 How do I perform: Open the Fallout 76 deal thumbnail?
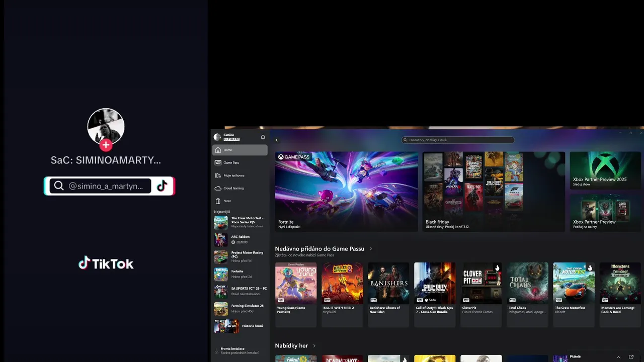(296, 358)
